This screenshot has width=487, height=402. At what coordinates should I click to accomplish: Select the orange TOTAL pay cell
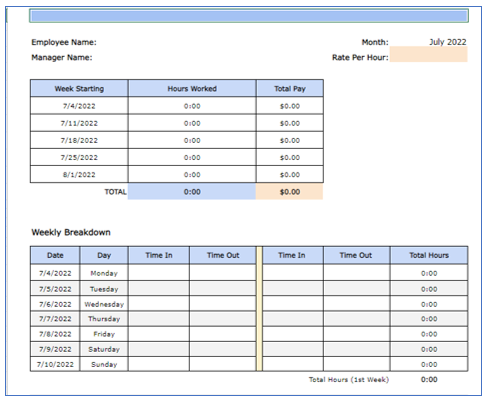pos(290,192)
